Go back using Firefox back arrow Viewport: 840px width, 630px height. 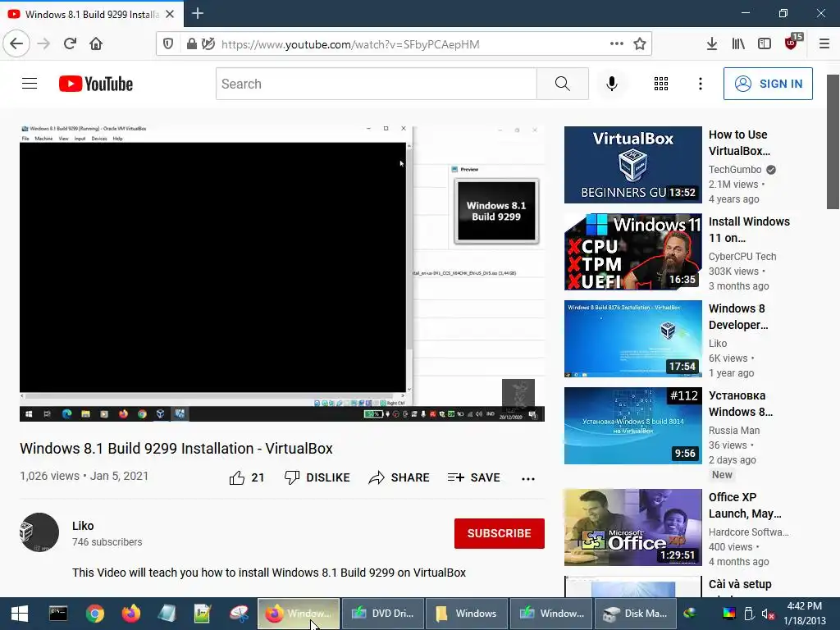pyautogui.click(x=16, y=43)
